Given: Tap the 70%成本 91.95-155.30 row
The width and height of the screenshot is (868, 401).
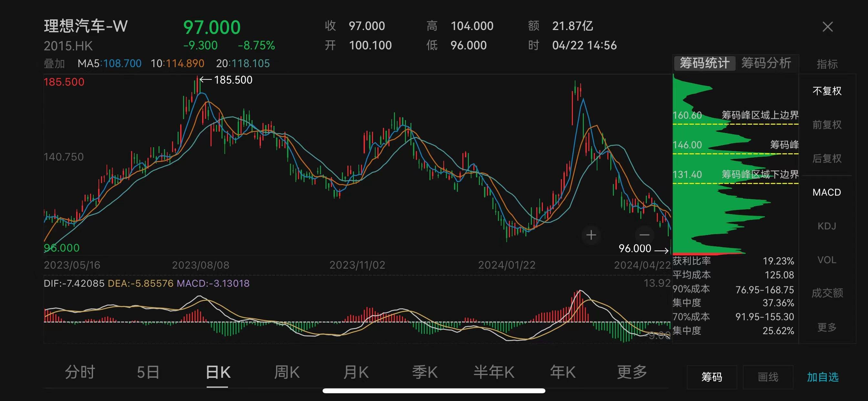Looking at the screenshot, I should click(734, 317).
